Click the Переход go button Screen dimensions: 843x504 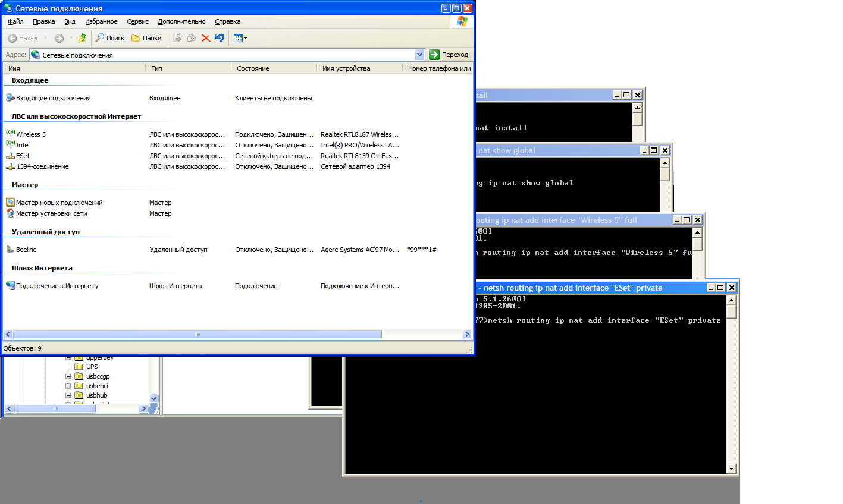tap(449, 55)
